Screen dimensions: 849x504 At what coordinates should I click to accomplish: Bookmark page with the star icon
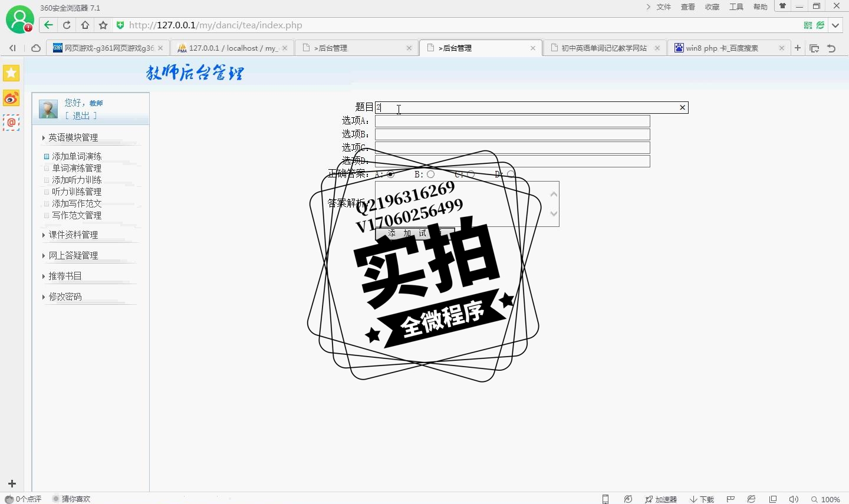click(x=103, y=25)
